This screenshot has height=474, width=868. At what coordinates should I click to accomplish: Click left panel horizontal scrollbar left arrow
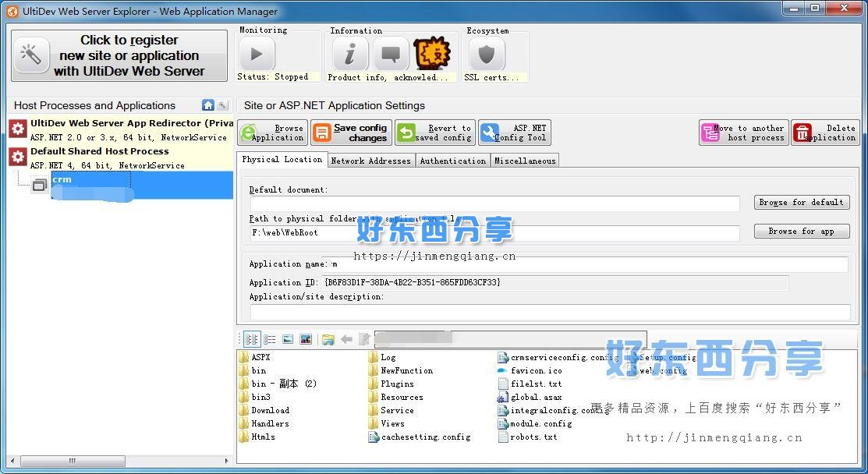(13, 461)
